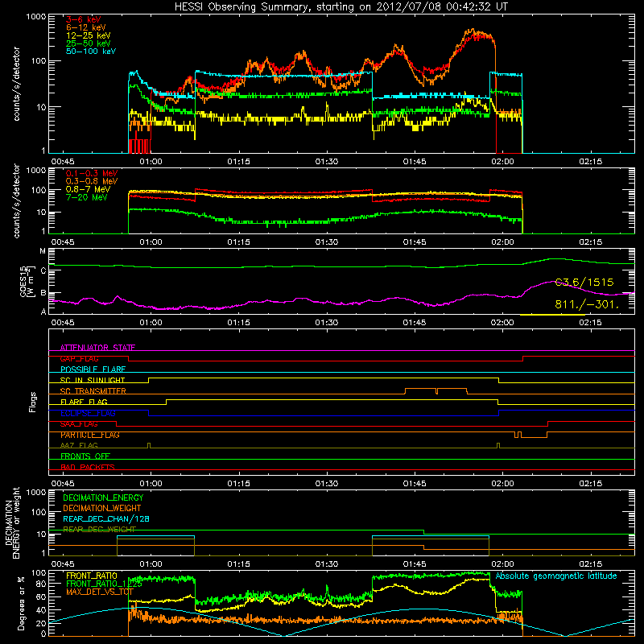Click the POSSIBLE_FLARE flag label
The image size is (644, 644).
tap(93, 369)
